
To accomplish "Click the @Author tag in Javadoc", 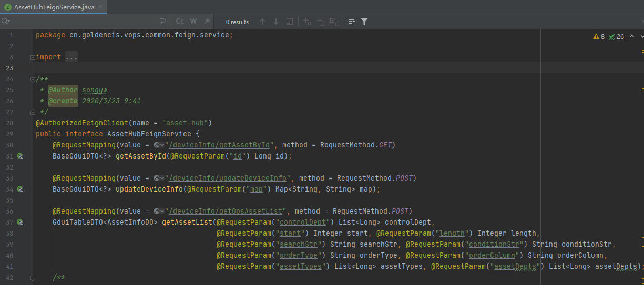I will [x=63, y=90].
